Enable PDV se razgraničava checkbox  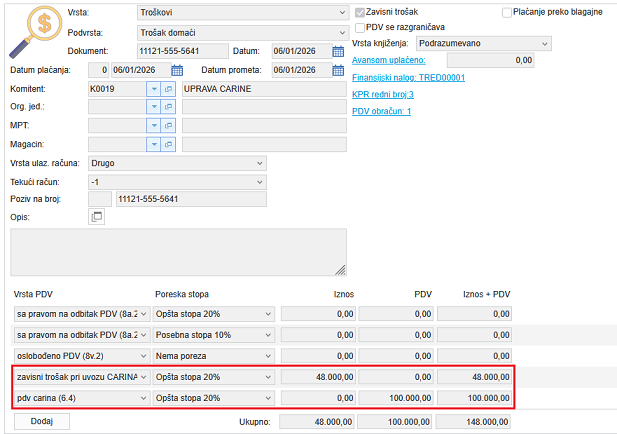360,27
